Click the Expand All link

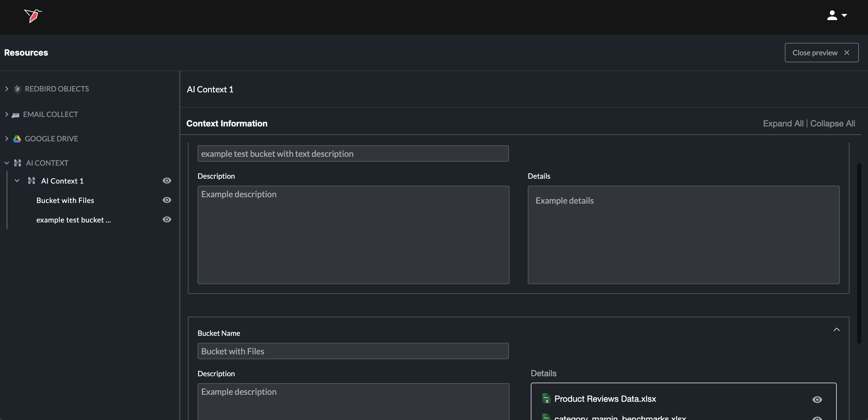[783, 123]
